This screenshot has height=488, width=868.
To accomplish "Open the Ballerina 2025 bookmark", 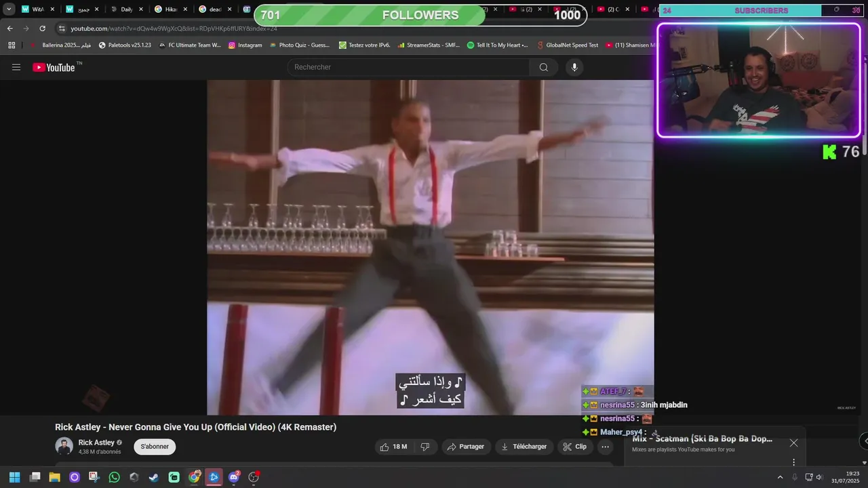I will [x=60, y=45].
